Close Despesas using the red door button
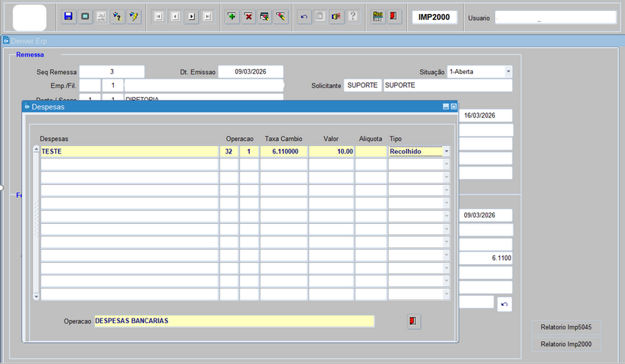Screen dimensions: 625x364 [413, 321]
